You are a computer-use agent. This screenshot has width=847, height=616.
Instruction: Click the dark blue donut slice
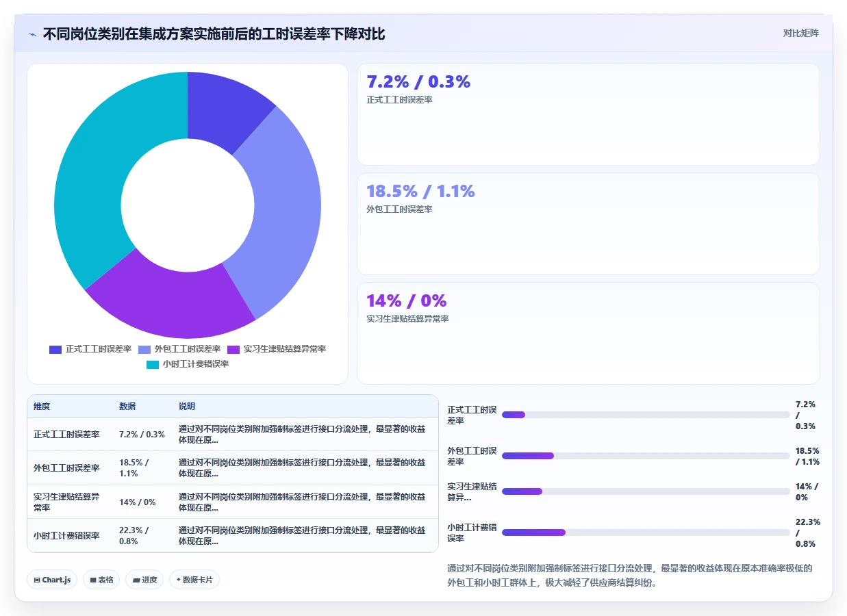(x=223, y=111)
